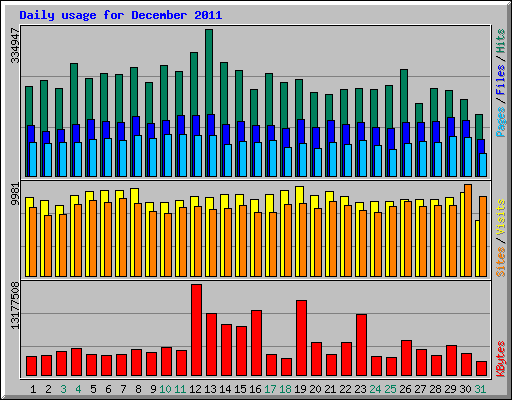Click green weekend day label 25
The image size is (512, 400).
click(390, 389)
